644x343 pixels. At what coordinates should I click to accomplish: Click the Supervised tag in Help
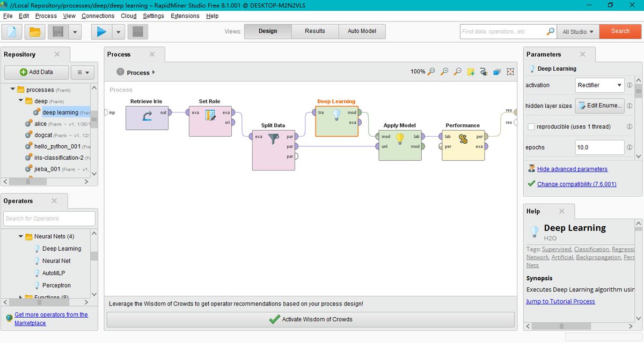(557, 249)
